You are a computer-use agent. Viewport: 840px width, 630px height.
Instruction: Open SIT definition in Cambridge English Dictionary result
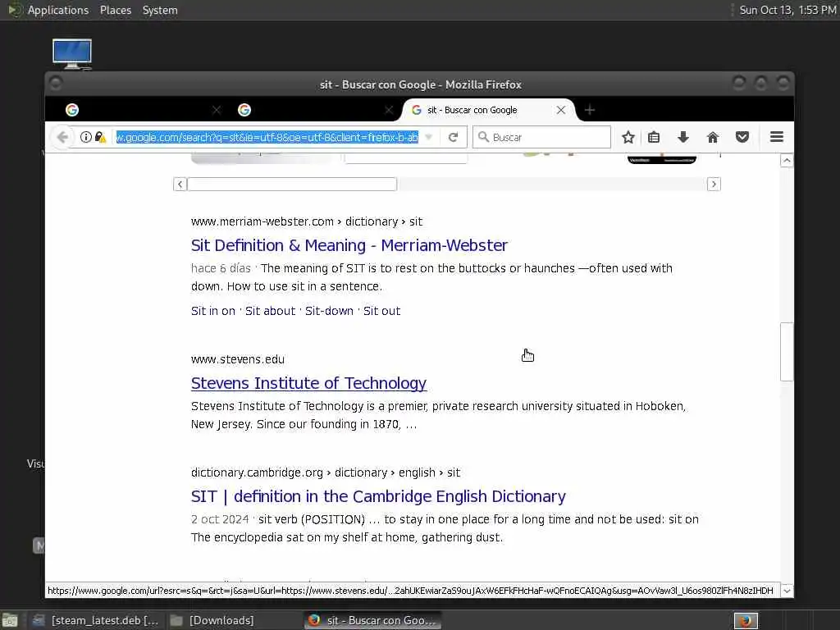pyautogui.click(x=378, y=496)
